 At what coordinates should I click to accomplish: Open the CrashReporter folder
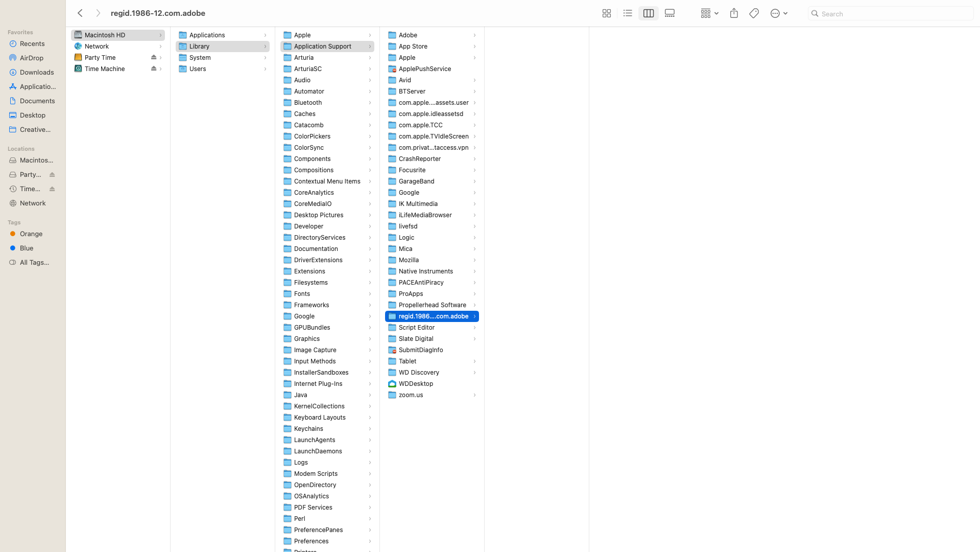432,159
